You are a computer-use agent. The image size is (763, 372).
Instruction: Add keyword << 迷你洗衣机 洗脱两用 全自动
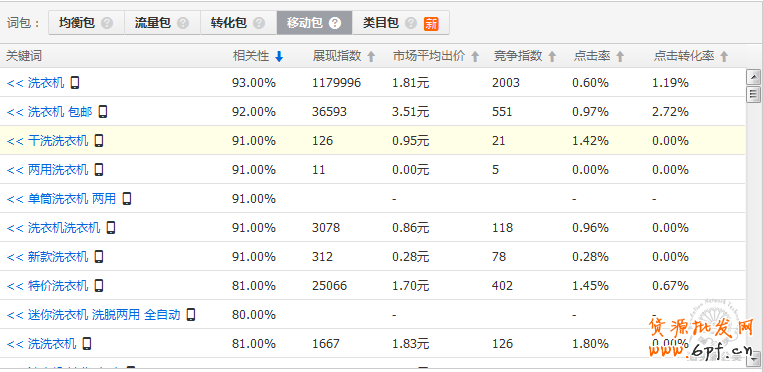point(93,315)
